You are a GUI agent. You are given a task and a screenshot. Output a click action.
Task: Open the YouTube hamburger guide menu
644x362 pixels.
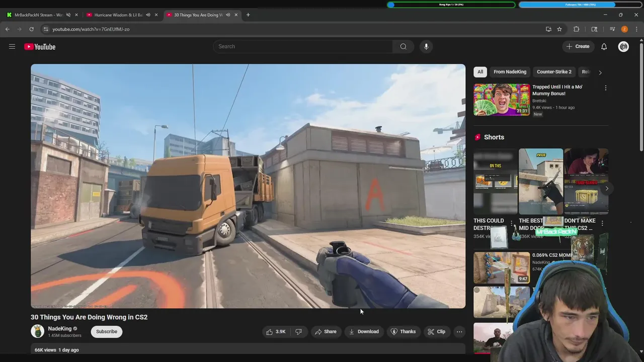tap(12, 47)
